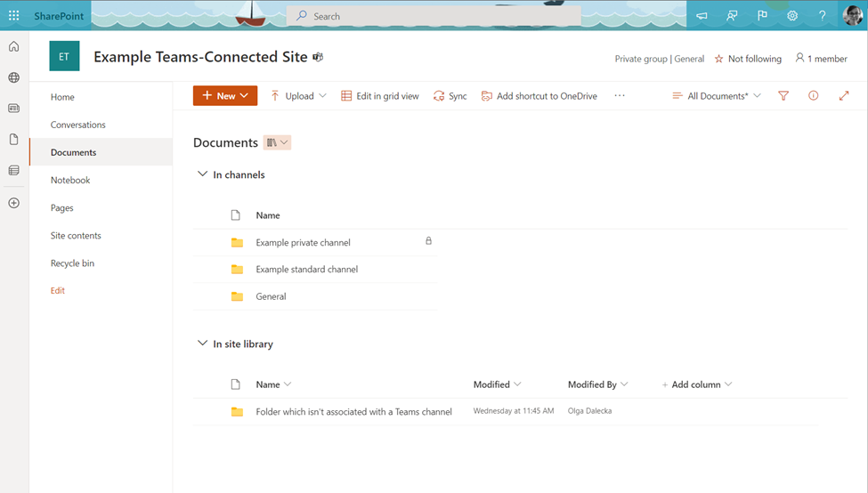Open the Example private channel folder
This screenshot has width=868, height=493.
coord(303,242)
